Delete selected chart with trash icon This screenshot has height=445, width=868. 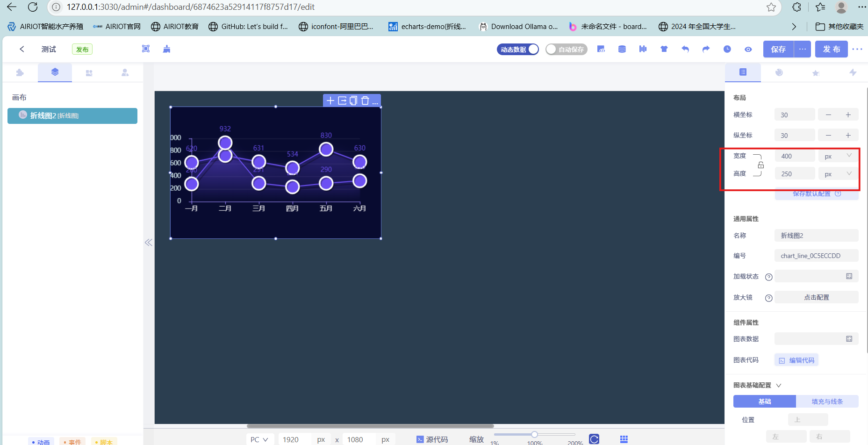click(x=365, y=100)
